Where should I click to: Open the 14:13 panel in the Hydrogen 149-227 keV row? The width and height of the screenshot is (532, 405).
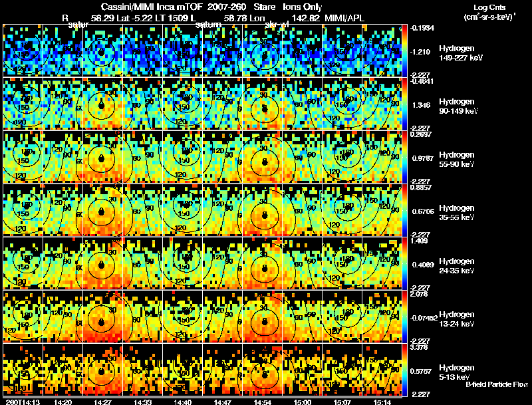tap(23, 51)
